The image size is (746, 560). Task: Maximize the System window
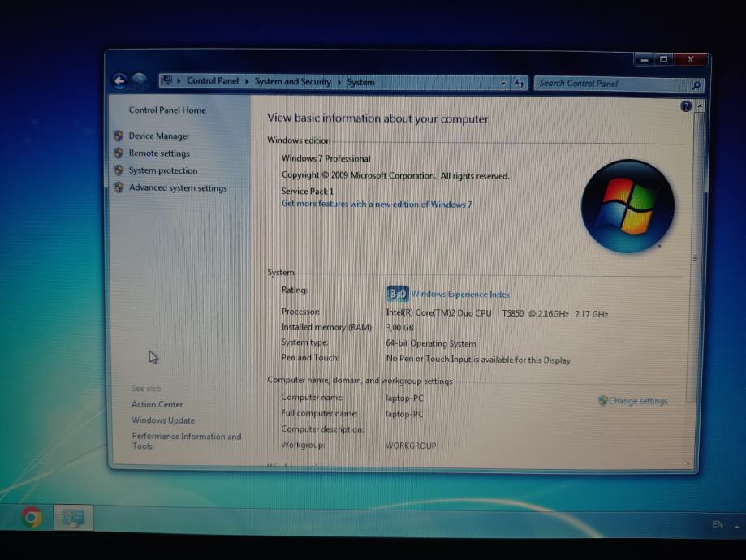663,59
